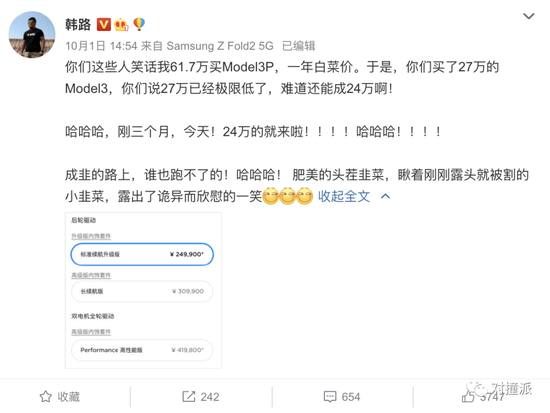Click the post timestamp 10月1日 14:54
Screen dimensions: 550x413
tap(101, 46)
